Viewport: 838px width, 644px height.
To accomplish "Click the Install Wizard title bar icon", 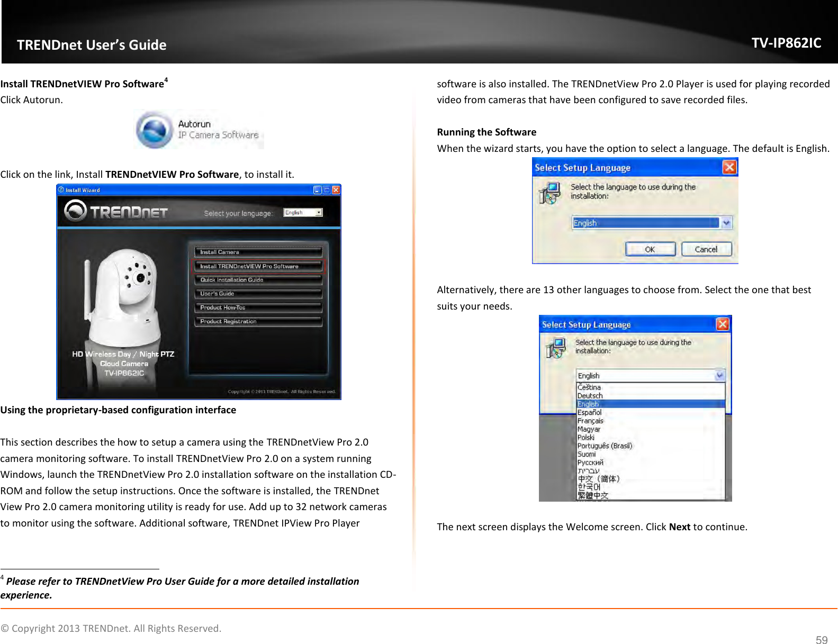I will pyautogui.click(x=61, y=190).
